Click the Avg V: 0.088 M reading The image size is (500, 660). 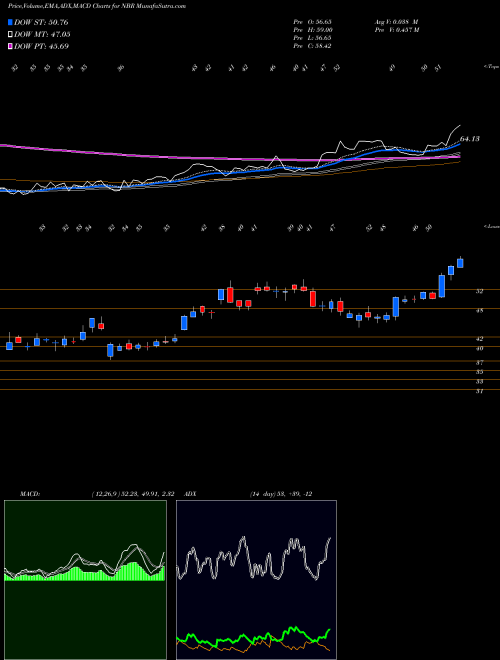396,22
